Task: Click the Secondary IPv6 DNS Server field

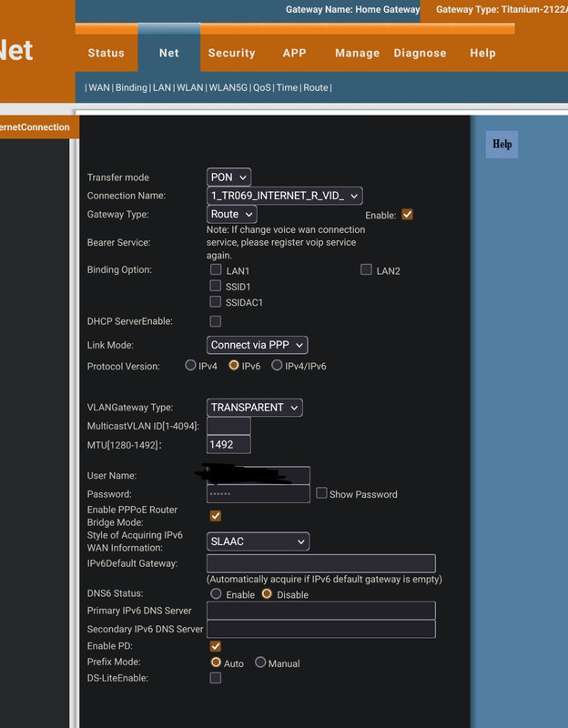Action: coord(321,629)
